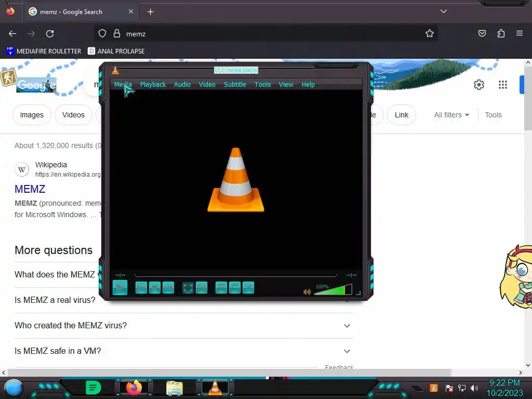532x399 pixels.
Task: Click the VLC seek bar
Action: tap(236, 275)
